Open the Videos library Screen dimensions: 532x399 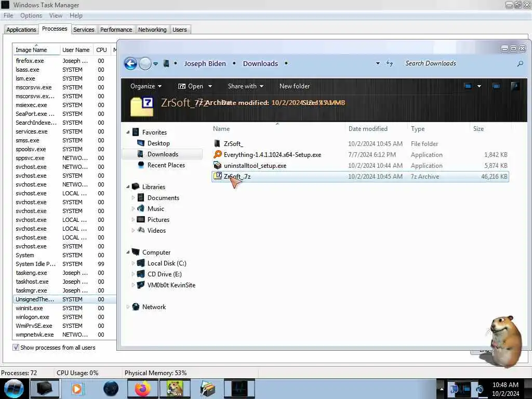[156, 230]
